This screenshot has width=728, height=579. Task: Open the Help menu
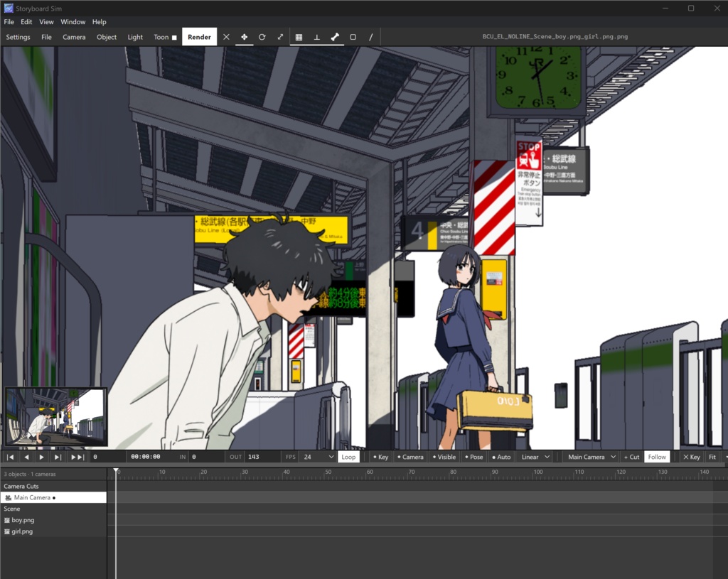pos(99,22)
